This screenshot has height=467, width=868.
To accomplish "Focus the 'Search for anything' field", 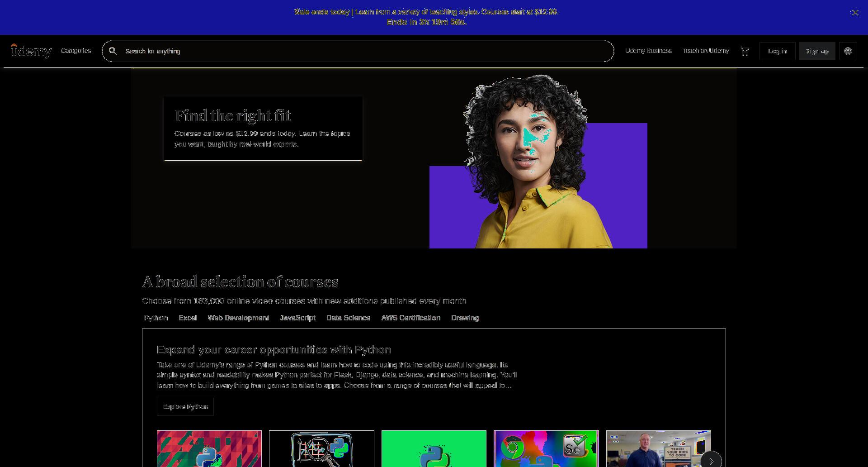I will tap(358, 51).
